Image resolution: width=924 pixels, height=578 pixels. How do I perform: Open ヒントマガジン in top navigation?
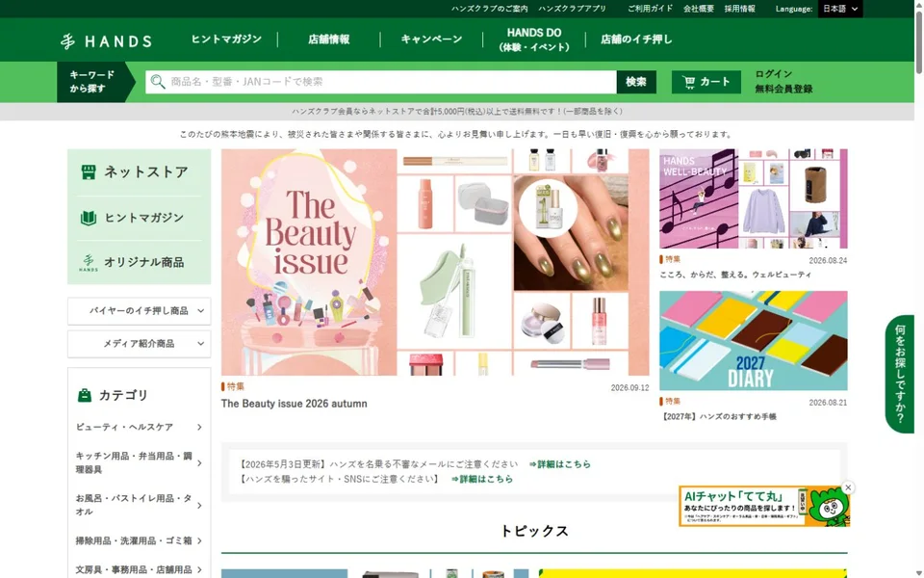click(x=226, y=39)
